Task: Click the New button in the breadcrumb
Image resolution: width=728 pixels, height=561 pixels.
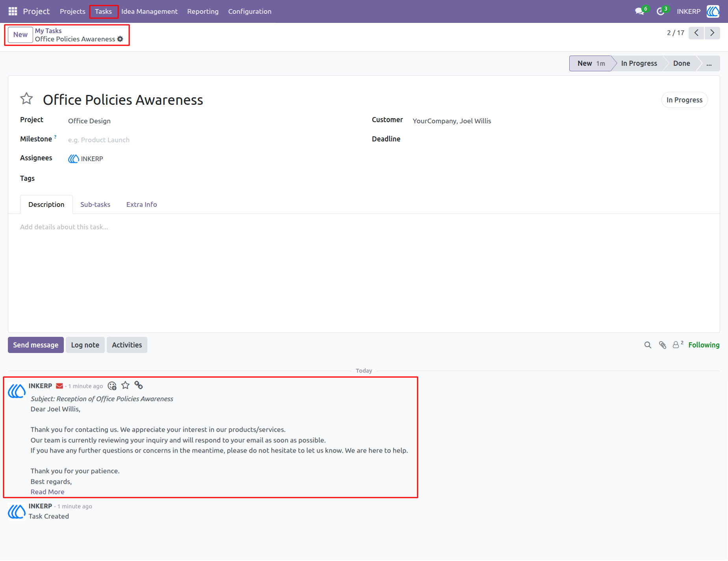Action: pyautogui.click(x=20, y=35)
